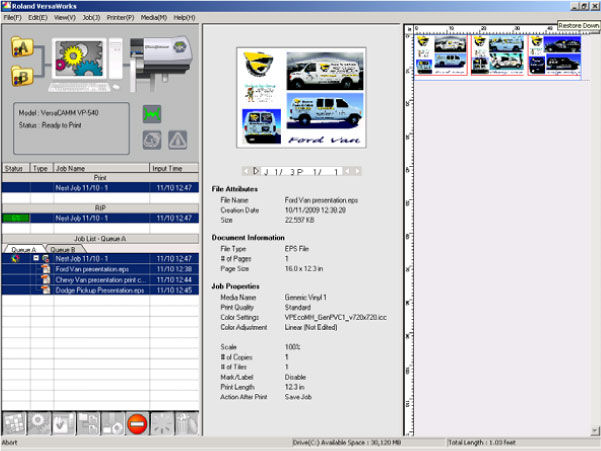Viewport: 601px width, 451px height.
Task: Sort by the Type column header
Action: click(41, 168)
